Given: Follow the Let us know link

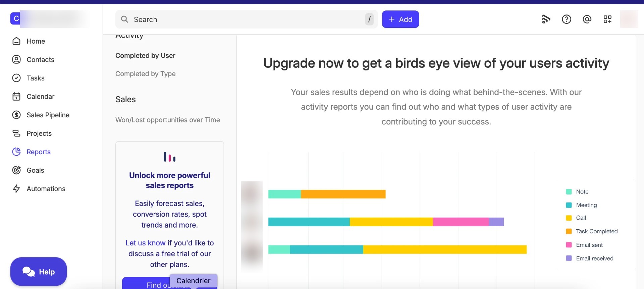Looking at the screenshot, I should coord(145,243).
